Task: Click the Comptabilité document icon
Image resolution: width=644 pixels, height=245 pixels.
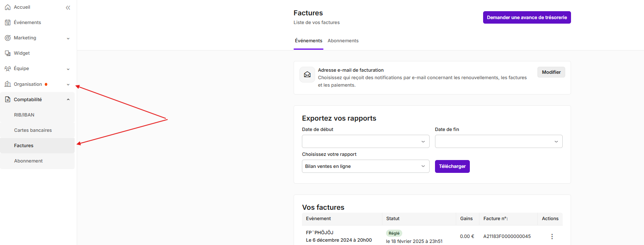Action: click(7, 99)
